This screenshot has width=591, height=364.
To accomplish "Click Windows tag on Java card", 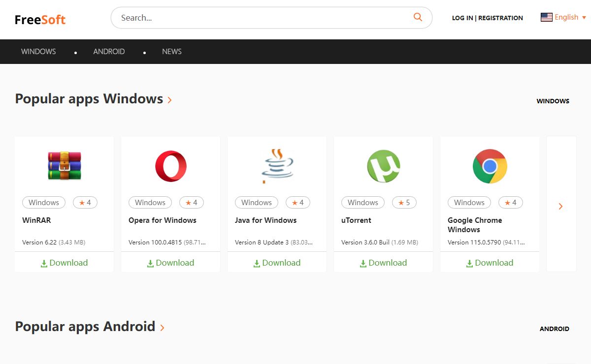I will (x=257, y=203).
